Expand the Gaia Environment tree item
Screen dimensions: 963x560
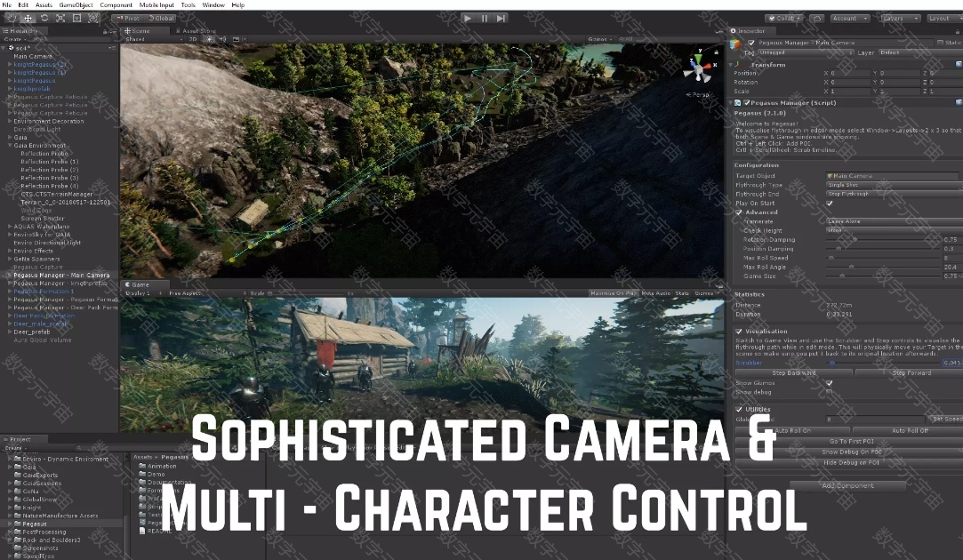[10, 146]
